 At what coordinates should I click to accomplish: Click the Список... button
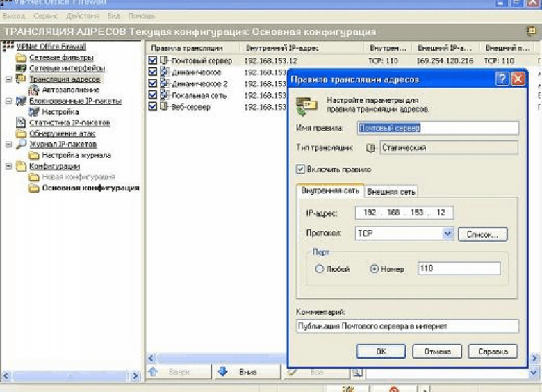[x=482, y=234]
